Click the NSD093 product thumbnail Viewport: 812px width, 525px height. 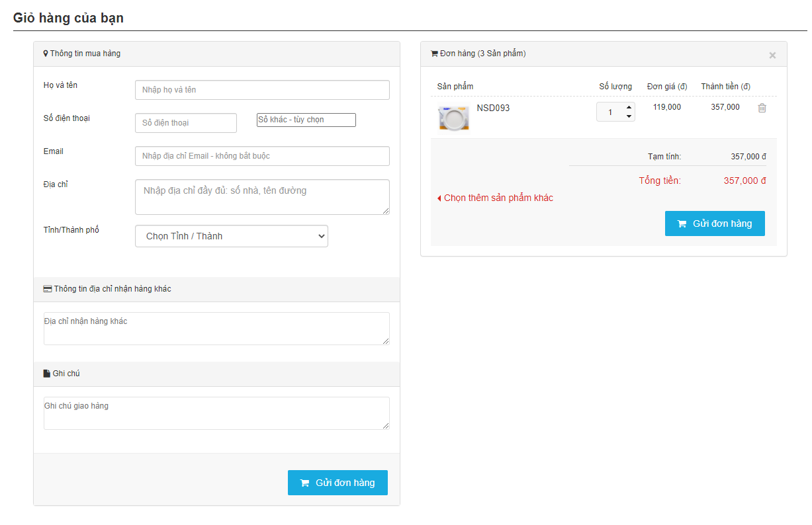pos(453,118)
